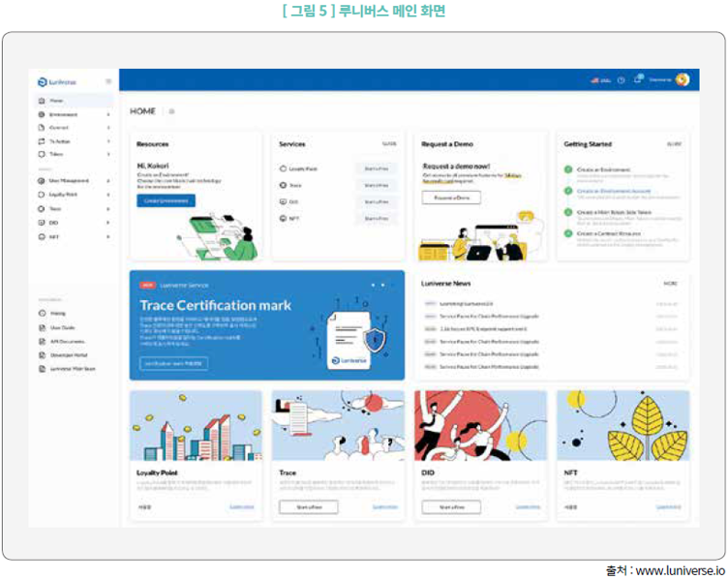Click the NFT icon in Services
The image size is (728, 580).
[283, 218]
